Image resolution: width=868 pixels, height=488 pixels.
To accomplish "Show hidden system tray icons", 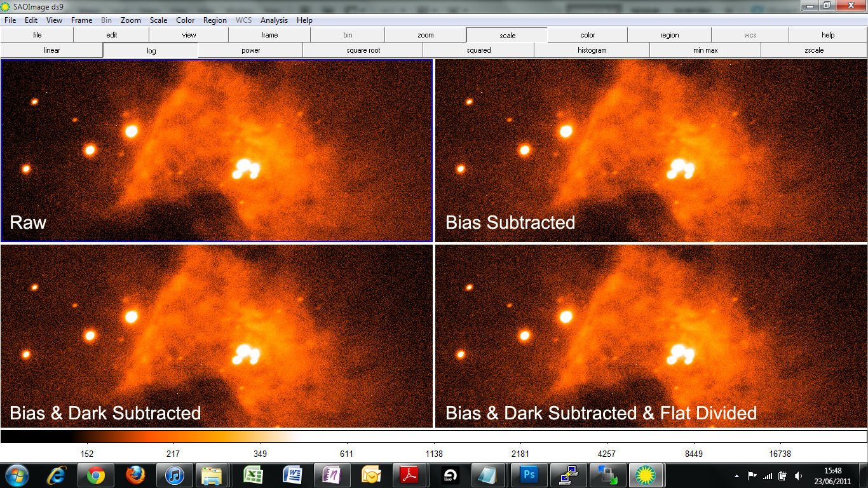I will [x=736, y=475].
